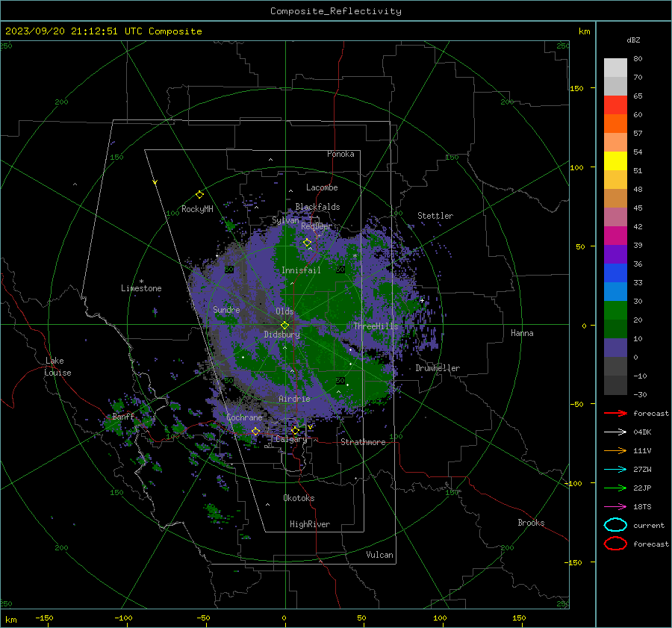672x628 pixels.
Task: Click the Banff city label
Action: (123, 417)
